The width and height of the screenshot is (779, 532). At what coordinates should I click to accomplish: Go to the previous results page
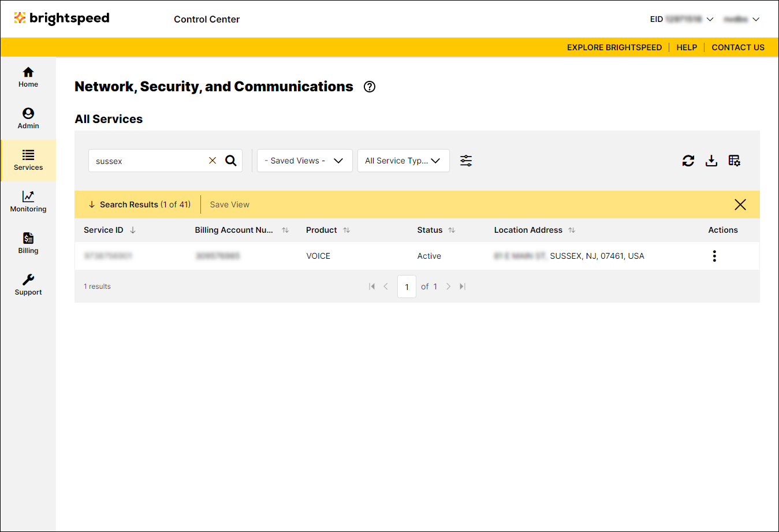(x=386, y=287)
